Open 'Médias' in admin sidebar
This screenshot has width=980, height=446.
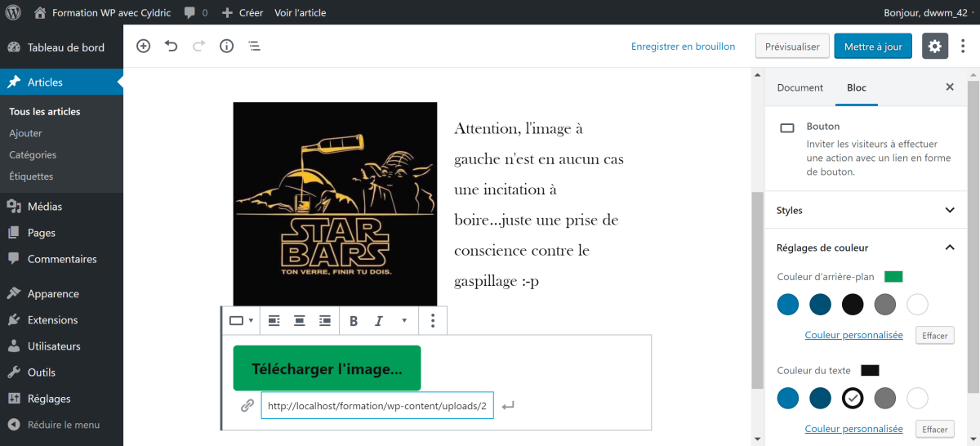click(61, 207)
